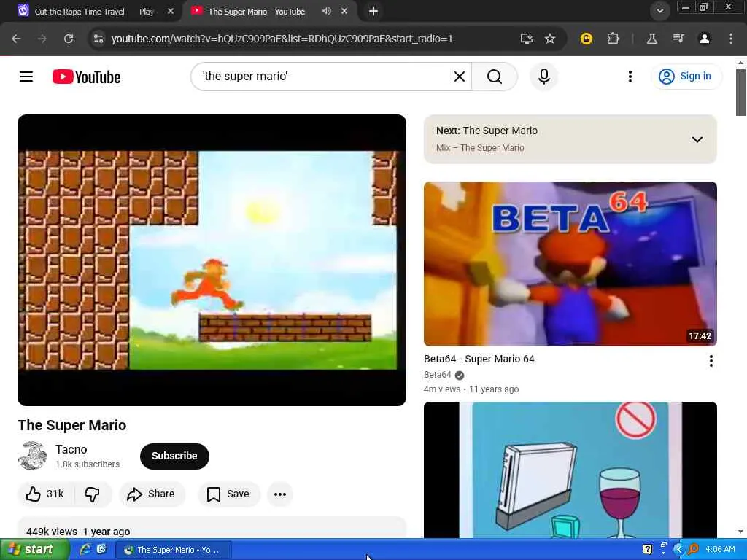
Task: Share The Super Mario video
Action: [151, 494]
